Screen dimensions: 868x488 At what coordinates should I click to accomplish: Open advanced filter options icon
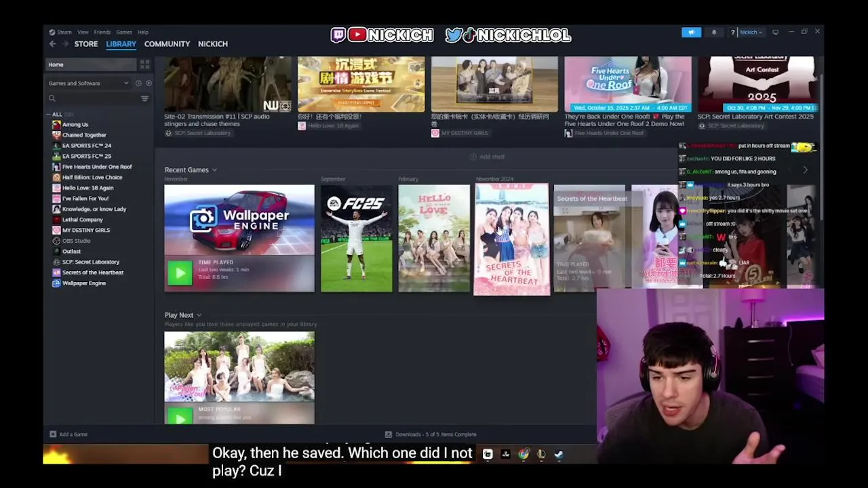click(144, 99)
